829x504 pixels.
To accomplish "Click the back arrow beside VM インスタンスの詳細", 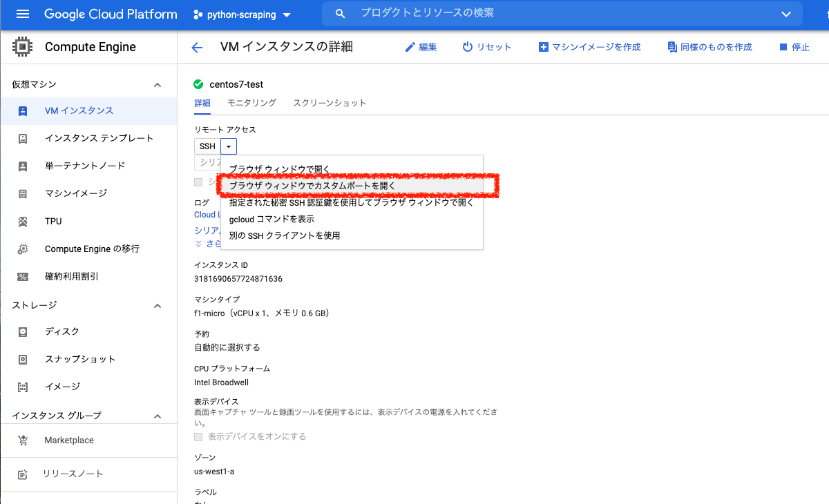I will tap(197, 47).
